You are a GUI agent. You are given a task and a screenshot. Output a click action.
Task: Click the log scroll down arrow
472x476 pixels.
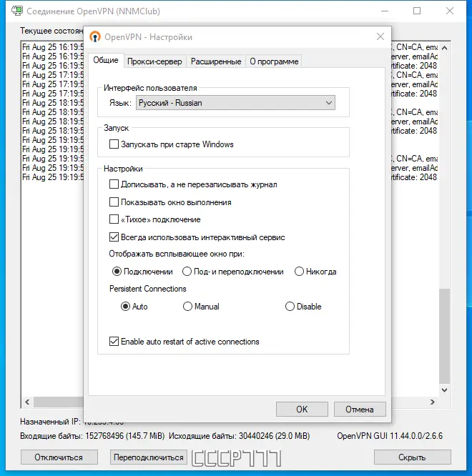point(444,390)
